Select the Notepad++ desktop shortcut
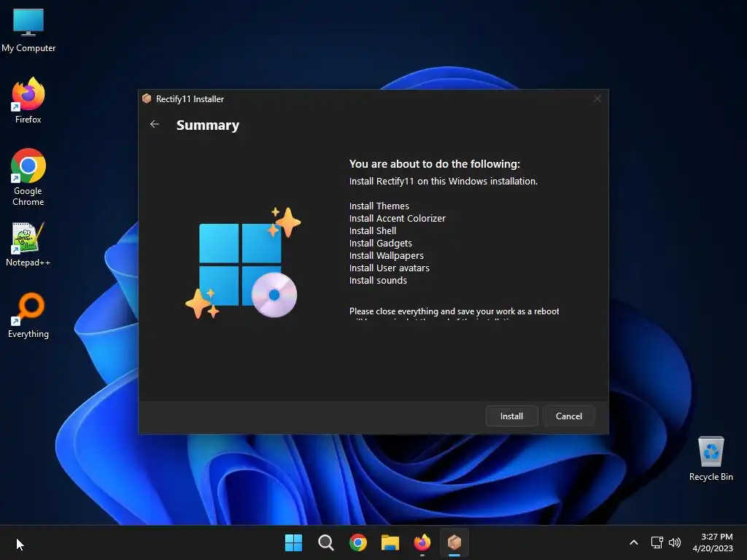This screenshot has width=747, height=560. pyautogui.click(x=28, y=244)
